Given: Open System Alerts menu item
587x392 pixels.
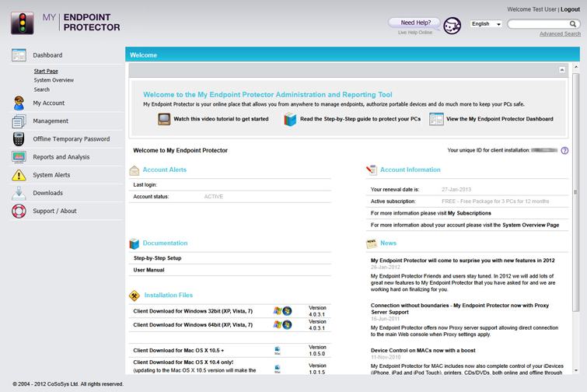Looking at the screenshot, I should point(51,175).
